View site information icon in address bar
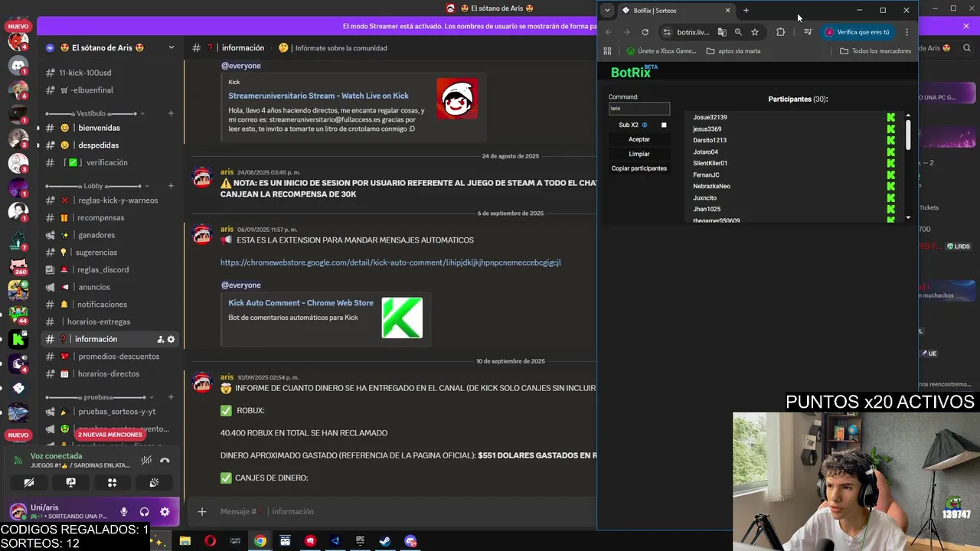 pyautogui.click(x=667, y=32)
